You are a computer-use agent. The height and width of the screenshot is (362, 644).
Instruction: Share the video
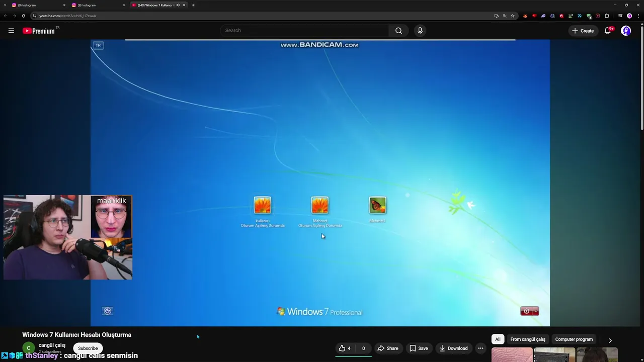tap(388, 348)
